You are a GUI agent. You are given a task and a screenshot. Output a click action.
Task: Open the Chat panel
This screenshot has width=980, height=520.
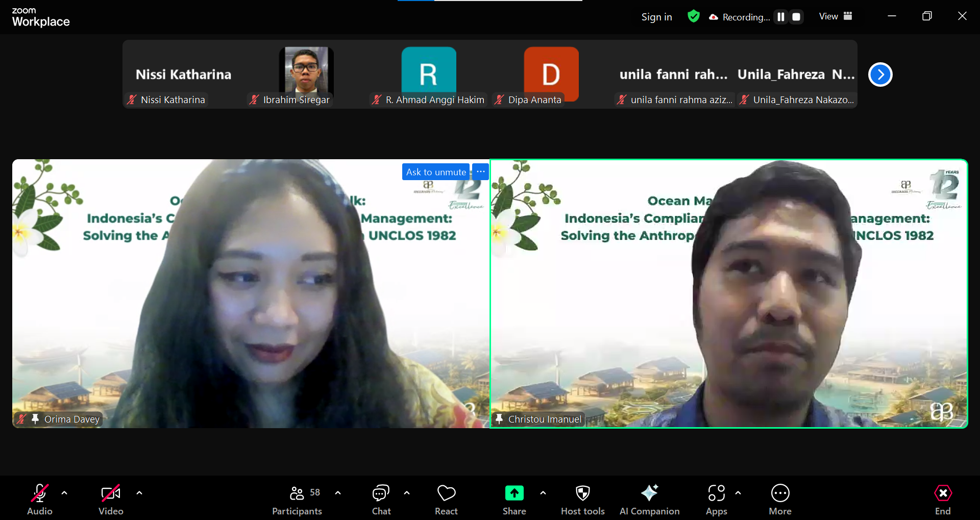pyautogui.click(x=381, y=500)
